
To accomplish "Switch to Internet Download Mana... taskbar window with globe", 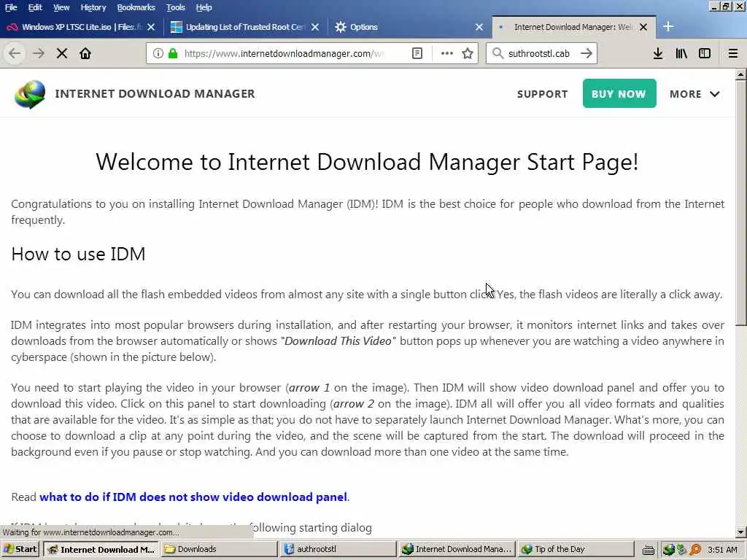I will 457,550.
